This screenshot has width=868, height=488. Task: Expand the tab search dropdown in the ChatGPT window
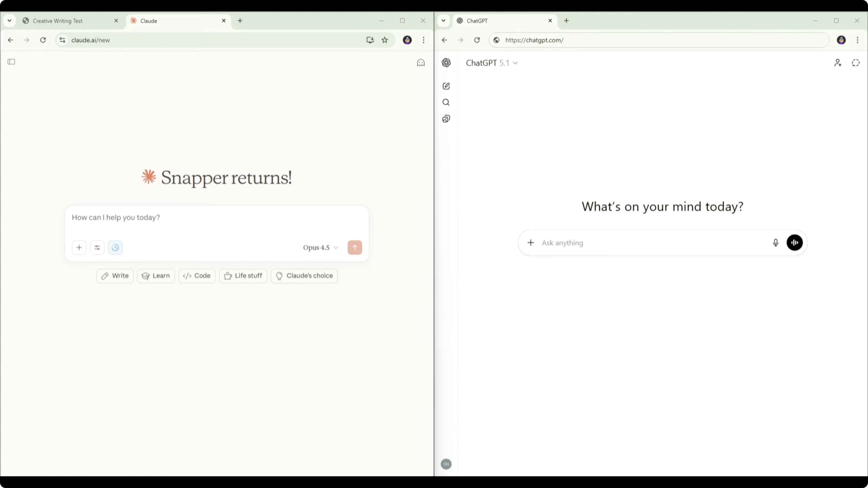coord(443,21)
